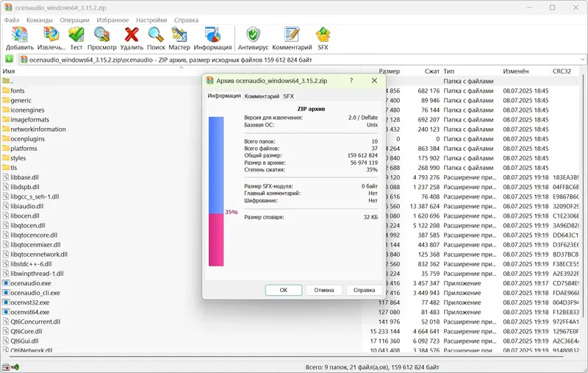The width and height of the screenshot is (588, 373).
Task: Click the ocenplugins folder icon
Action: coord(6,138)
